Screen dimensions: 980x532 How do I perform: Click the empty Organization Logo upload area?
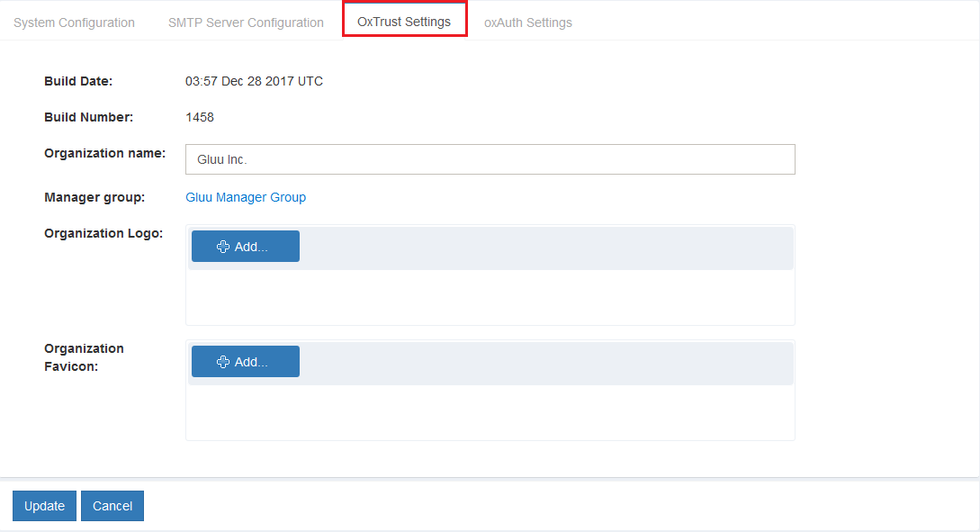[490, 298]
